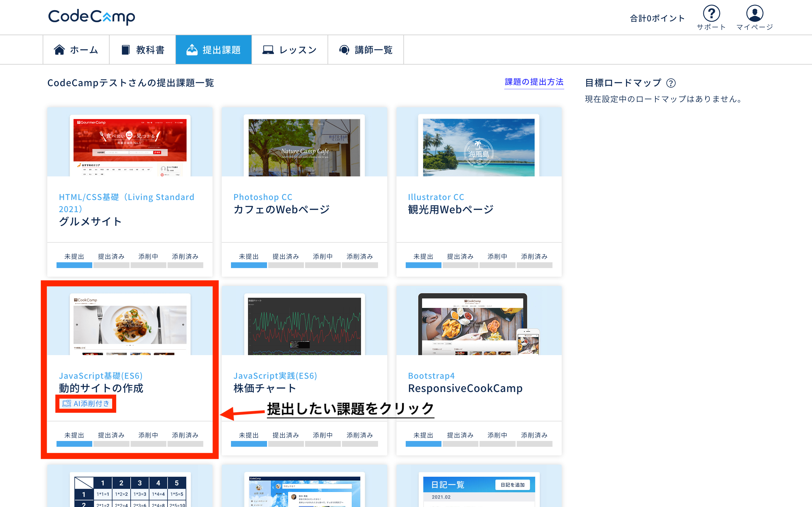Click the headset icon in 講師一覧 tab
Screen dimensions: 812x507
click(x=344, y=50)
